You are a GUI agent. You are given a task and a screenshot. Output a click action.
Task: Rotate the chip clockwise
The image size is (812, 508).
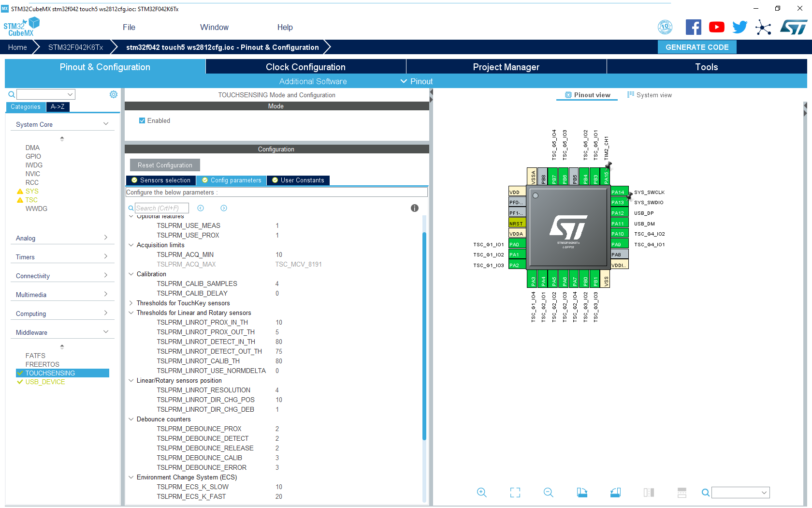pos(582,493)
